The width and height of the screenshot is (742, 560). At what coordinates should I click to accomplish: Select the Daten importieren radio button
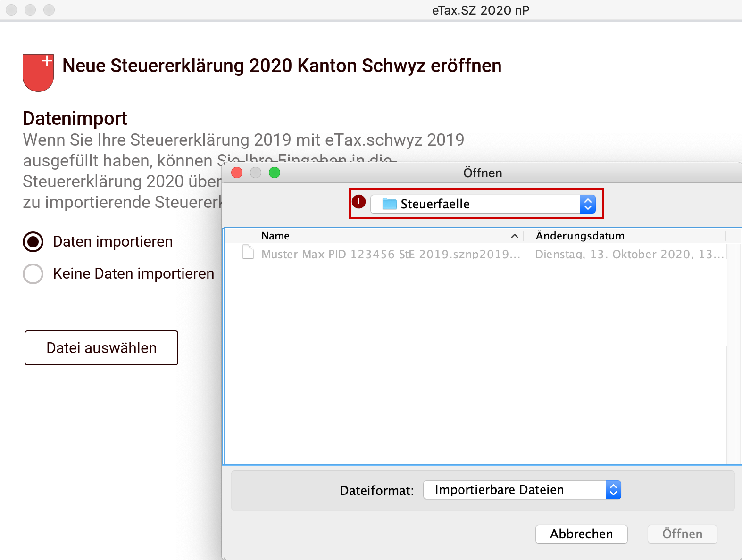(x=33, y=241)
